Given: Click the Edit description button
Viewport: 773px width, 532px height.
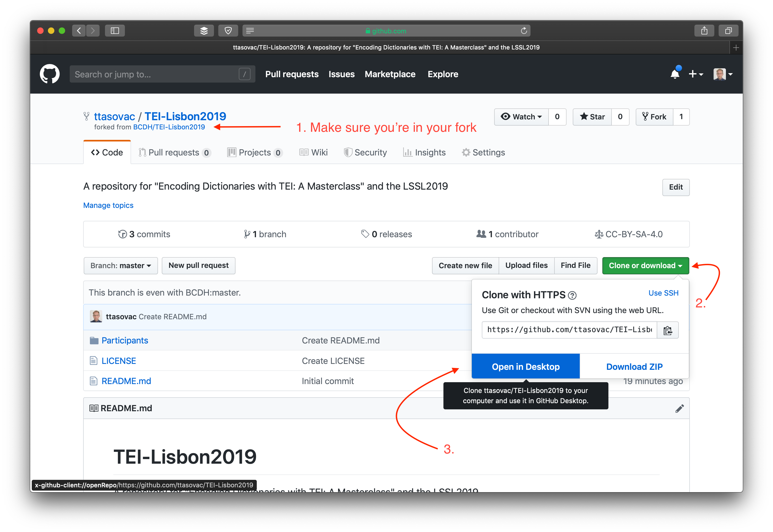Looking at the screenshot, I should point(676,187).
